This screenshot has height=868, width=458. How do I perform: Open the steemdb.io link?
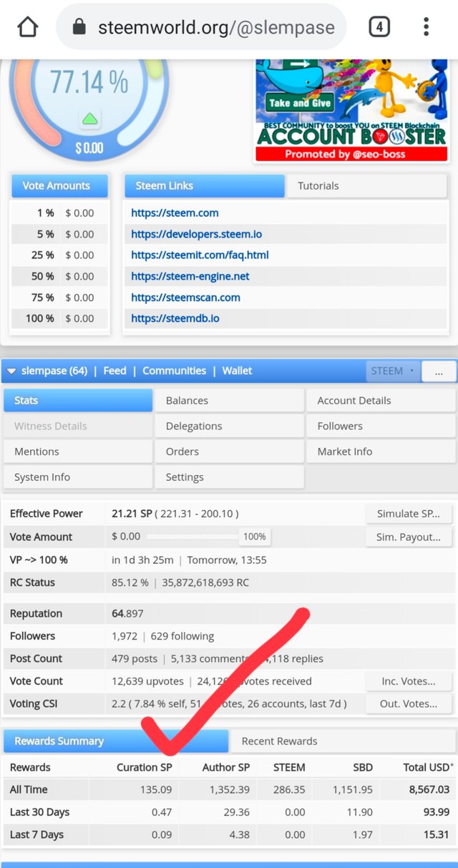[x=175, y=318]
